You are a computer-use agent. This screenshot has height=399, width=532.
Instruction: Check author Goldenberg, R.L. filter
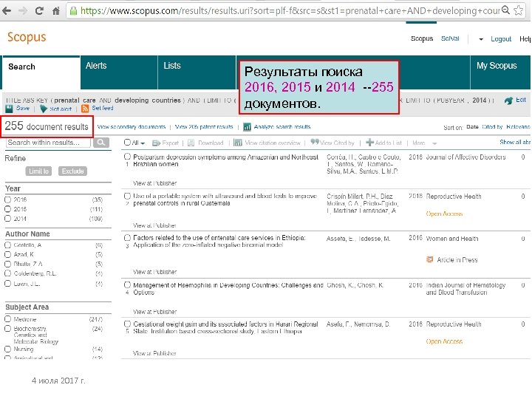click(8, 273)
